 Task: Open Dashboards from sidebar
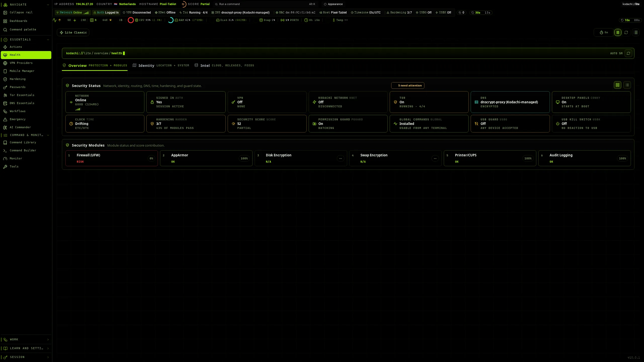pos(26,21)
